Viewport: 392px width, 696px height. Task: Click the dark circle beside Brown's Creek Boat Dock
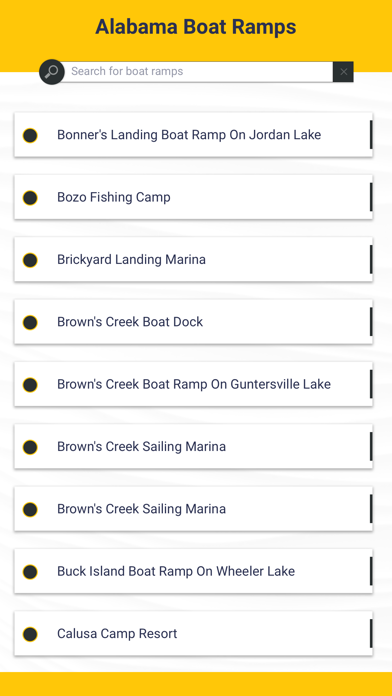[30, 322]
